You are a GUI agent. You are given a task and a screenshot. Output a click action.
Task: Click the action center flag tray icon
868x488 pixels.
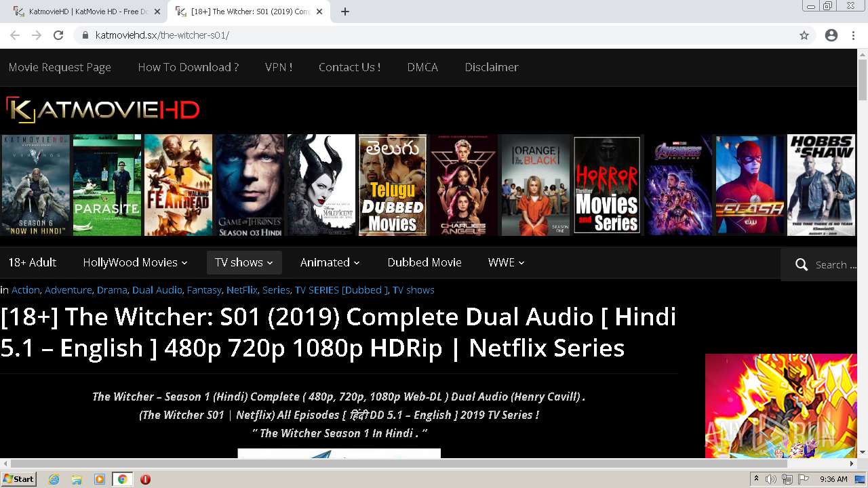[804, 479]
